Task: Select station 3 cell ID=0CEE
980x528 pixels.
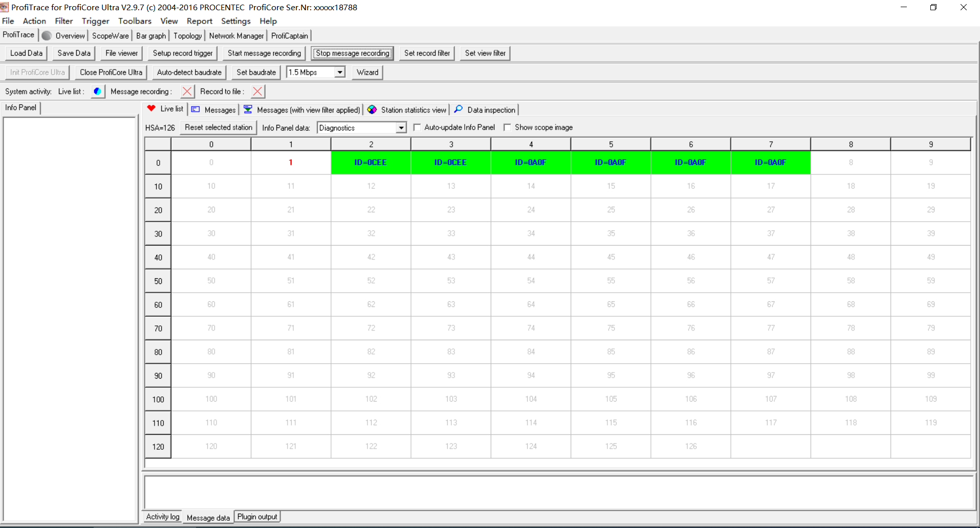Action: click(451, 162)
